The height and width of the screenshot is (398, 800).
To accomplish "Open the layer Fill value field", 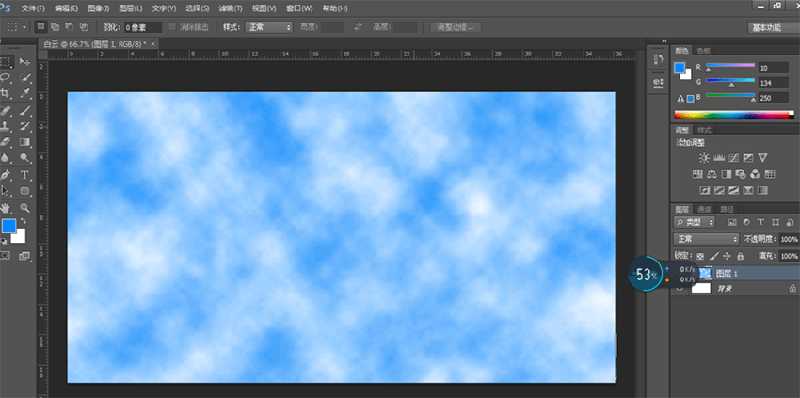I will click(790, 256).
